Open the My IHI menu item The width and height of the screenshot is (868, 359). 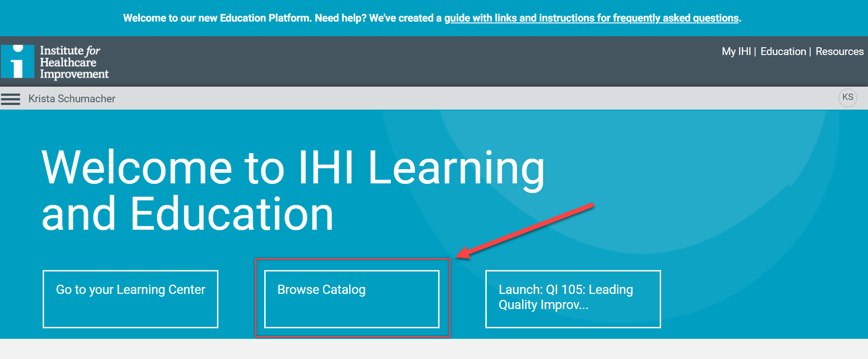(x=736, y=51)
